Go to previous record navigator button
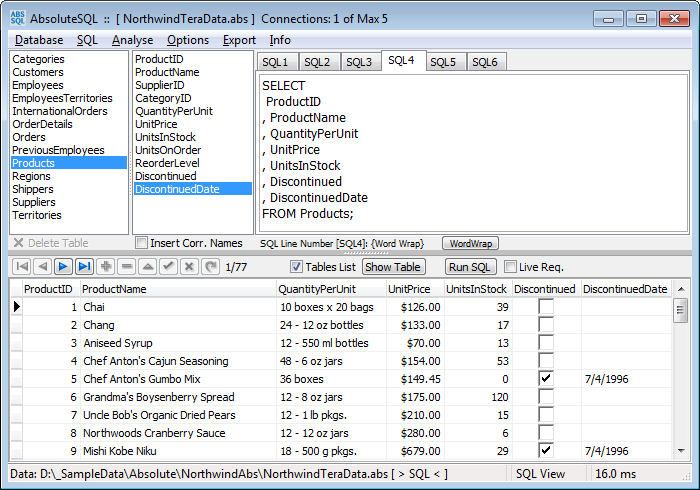The height and width of the screenshot is (490, 700). click(42, 267)
